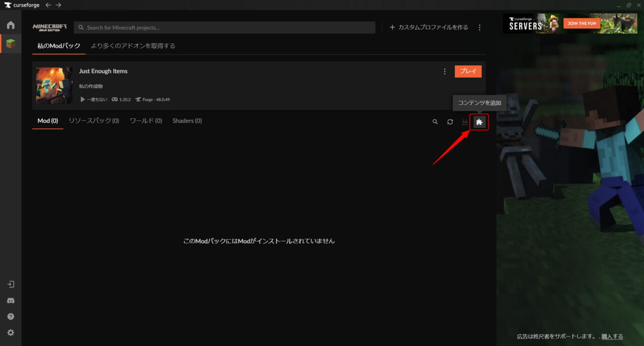Image resolution: width=644 pixels, height=346 pixels.
Task: Open the three-dot menu beside custom profile button
Action: [479, 27]
